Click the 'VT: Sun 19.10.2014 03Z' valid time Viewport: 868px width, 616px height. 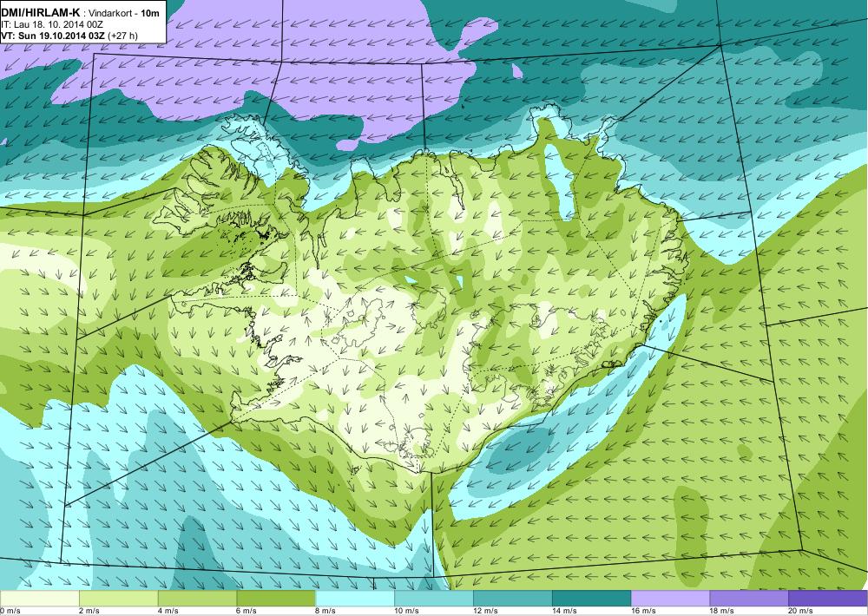[53, 36]
